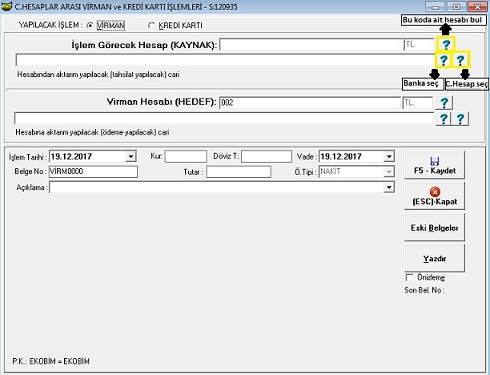Image resolution: width=490 pixels, height=375 pixels.
Task: Click the Tutar amount field
Action: tap(239, 172)
